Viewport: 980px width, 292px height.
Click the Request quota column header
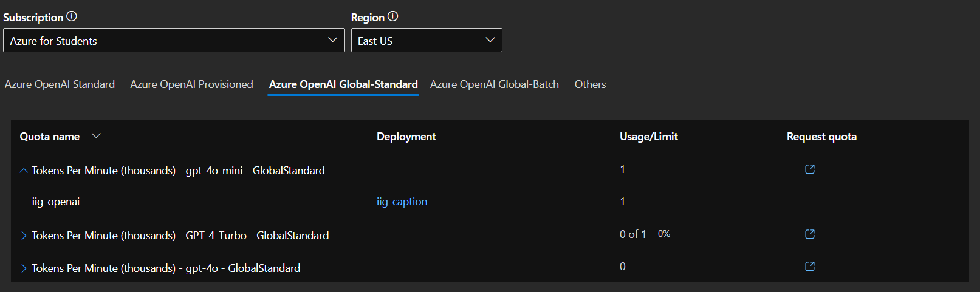(821, 137)
